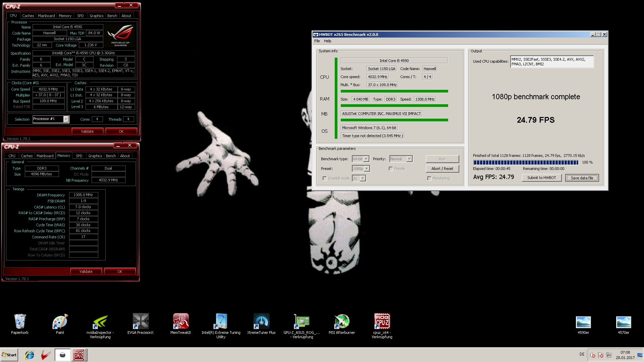Screen dimensions: 644x362
Task: Click Submit to HWBOT button
Action: pyautogui.click(x=542, y=178)
